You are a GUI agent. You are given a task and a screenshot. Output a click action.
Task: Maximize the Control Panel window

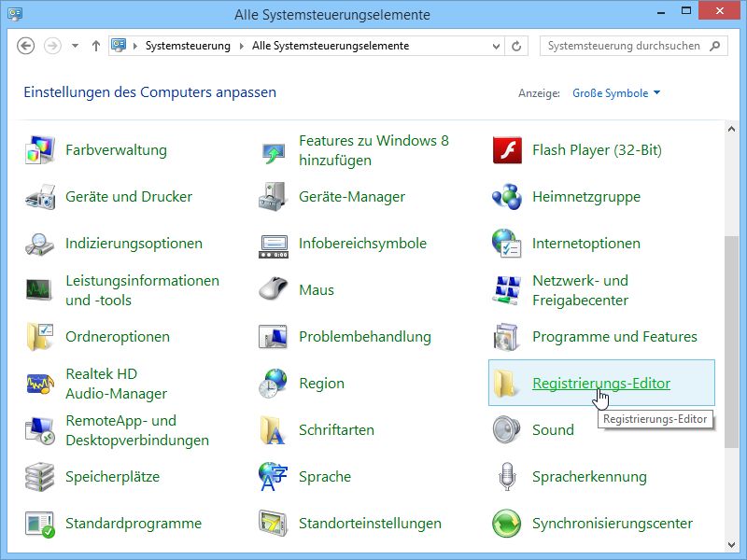pos(686,10)
